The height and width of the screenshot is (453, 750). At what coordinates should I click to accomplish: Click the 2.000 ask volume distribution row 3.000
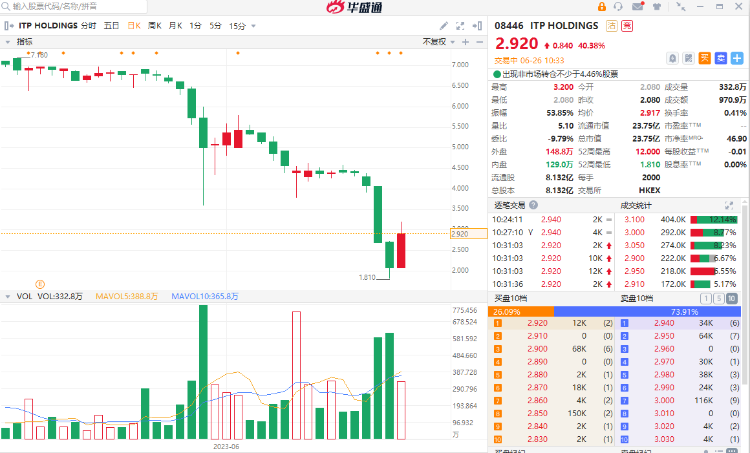[x=680, y=232]
